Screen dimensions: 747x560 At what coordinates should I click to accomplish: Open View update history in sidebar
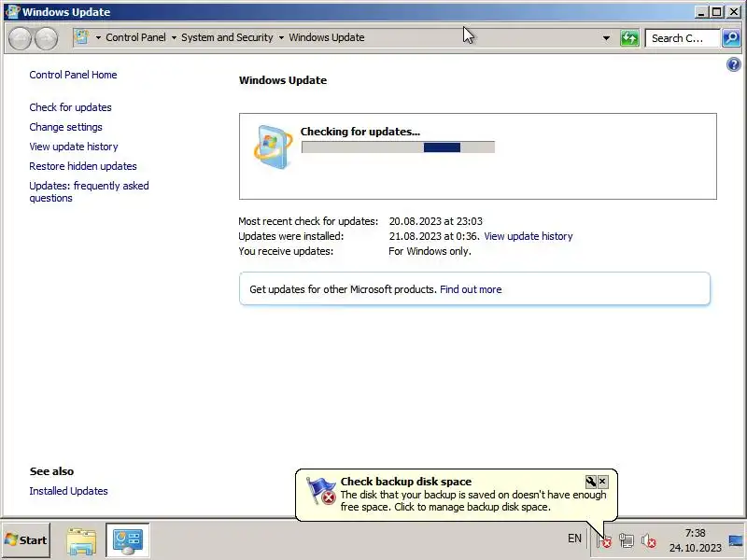pos(74,147)
